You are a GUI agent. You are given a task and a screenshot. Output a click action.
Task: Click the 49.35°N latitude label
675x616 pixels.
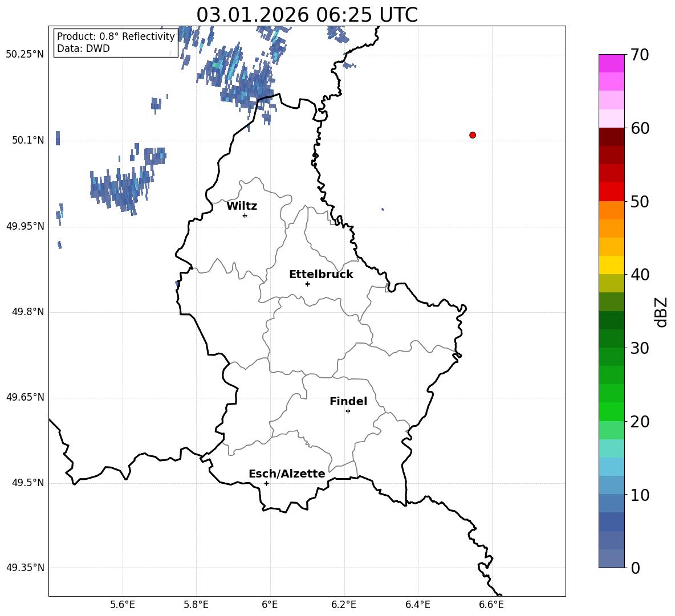(25, 568)
